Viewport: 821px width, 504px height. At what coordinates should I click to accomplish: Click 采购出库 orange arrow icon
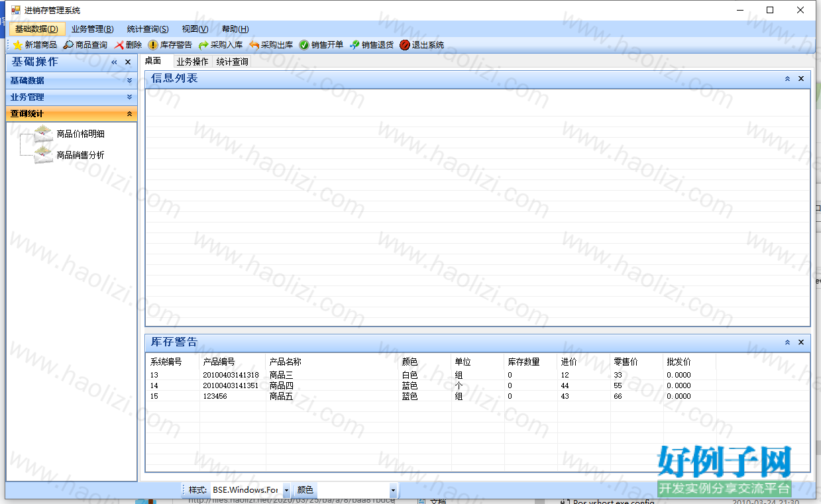pos(254,45)
